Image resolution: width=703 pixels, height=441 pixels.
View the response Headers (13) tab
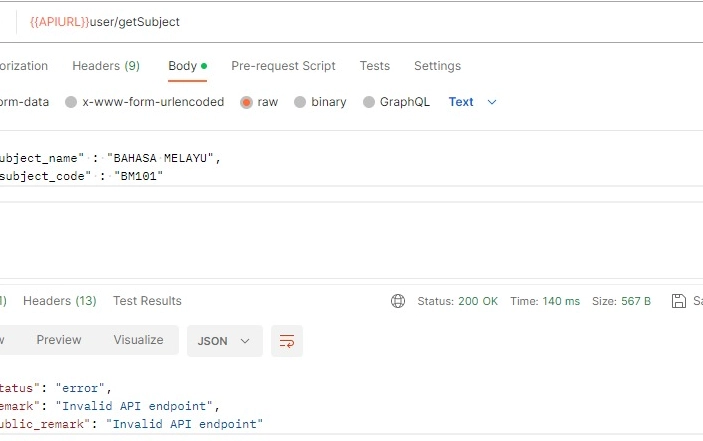(x=60, y=301)
